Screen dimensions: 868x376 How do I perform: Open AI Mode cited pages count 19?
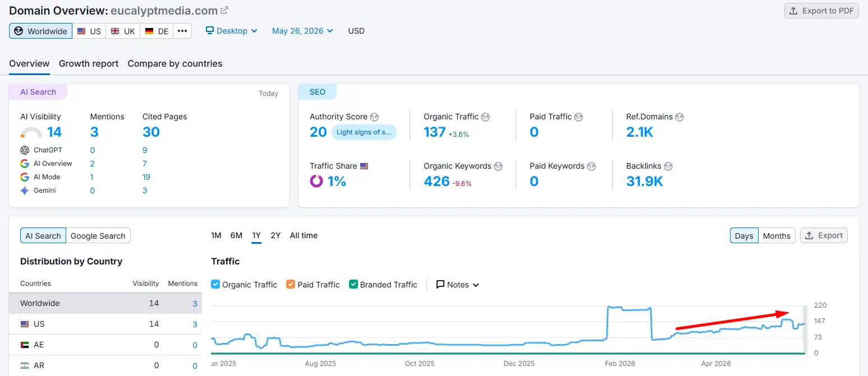147,177
